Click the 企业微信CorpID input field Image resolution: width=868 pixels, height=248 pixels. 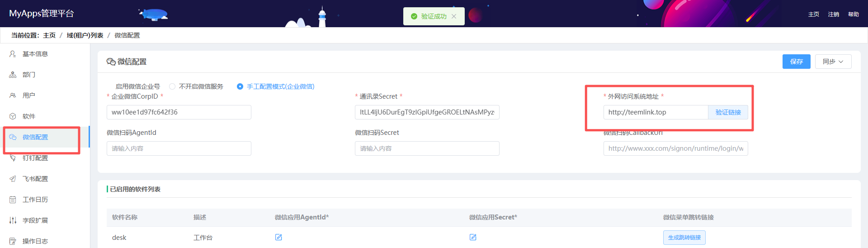[x=179, y=112]
